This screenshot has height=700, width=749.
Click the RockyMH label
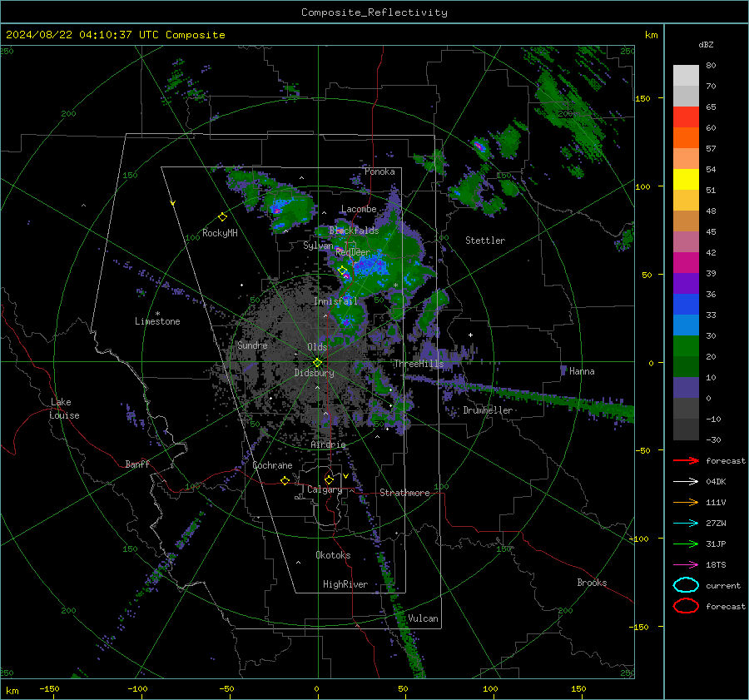(x=220, y=233)
